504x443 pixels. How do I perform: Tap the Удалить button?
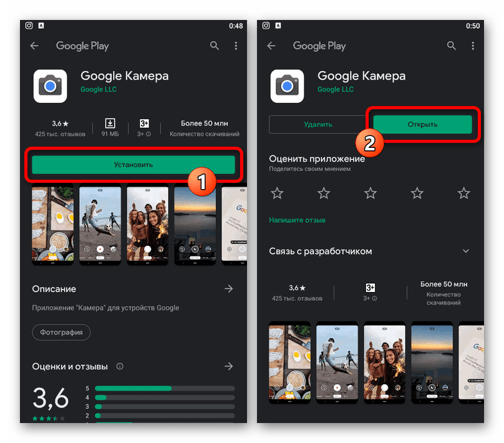pos(318,124)
